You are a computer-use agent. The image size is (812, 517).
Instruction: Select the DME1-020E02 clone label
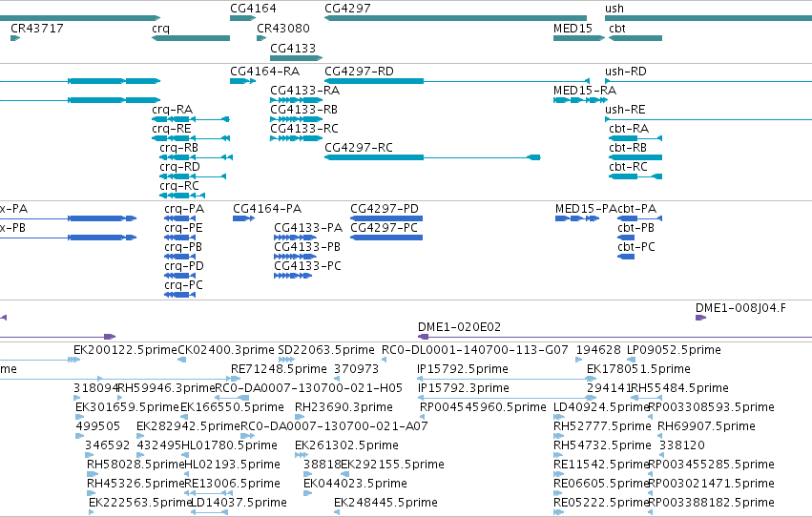[459, 327]
